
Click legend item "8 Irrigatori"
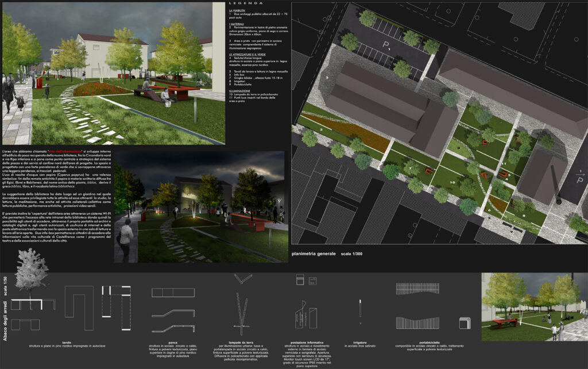[237, 81]
